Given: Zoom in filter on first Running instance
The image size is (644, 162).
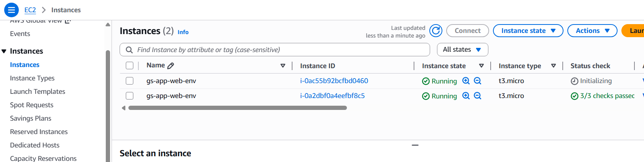Looking at the screenshot, I should [x=466, y=81].
